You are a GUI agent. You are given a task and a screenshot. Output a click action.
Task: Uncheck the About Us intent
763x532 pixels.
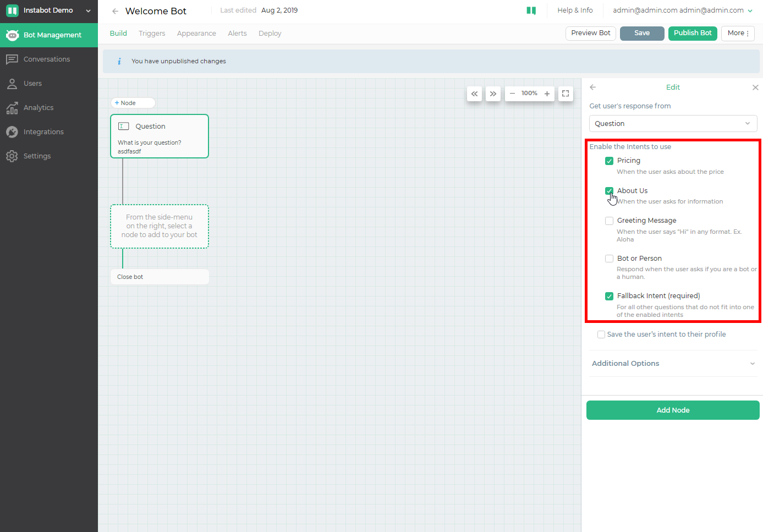point(609,191)
